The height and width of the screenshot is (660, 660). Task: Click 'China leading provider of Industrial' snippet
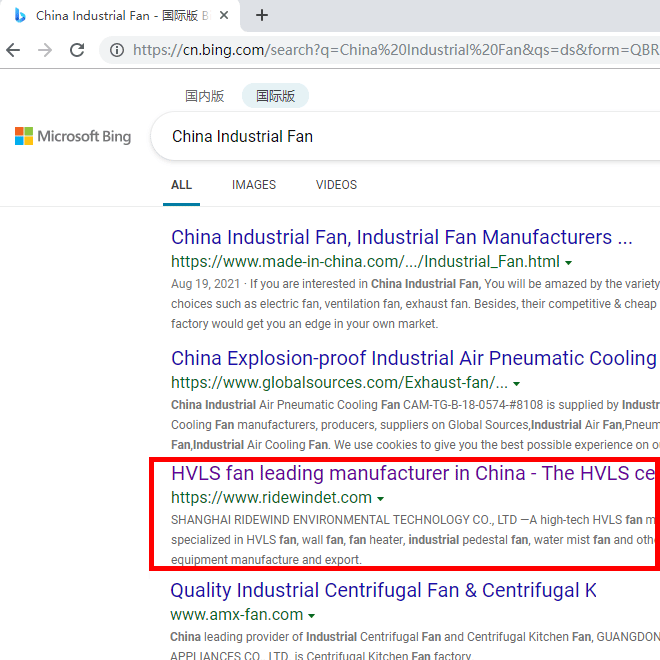[x=263, y=637]
